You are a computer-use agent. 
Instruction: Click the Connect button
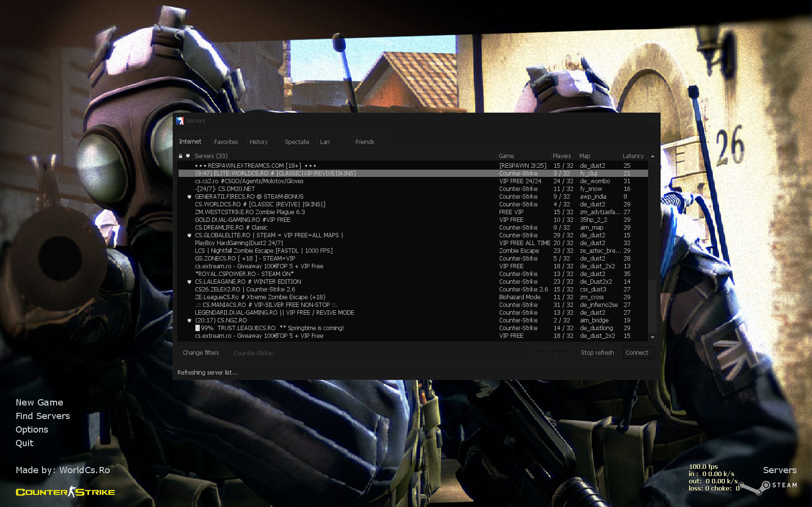tap(638, 353)
